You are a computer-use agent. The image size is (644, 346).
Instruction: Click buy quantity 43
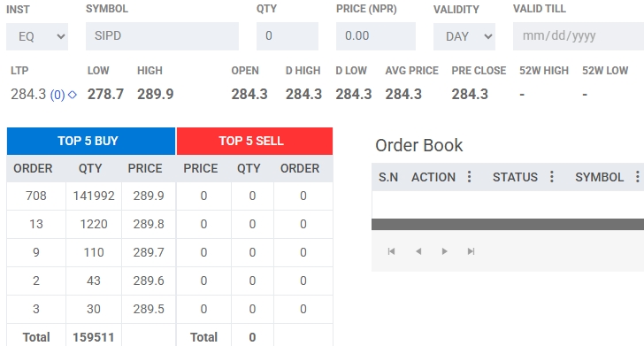tap(94, 281)
